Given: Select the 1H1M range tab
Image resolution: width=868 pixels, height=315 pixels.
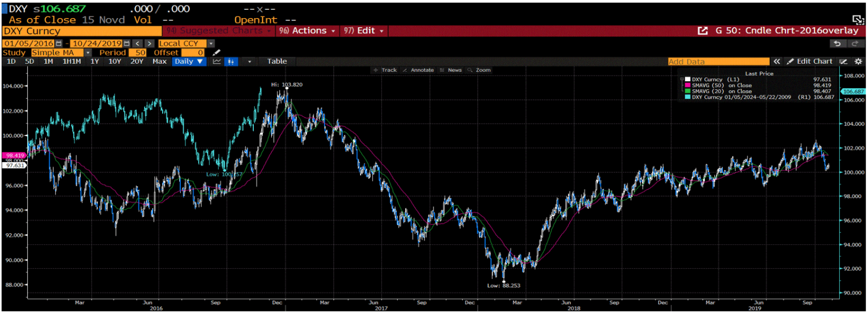Looking at the screenshot, I should pos(72,62).
